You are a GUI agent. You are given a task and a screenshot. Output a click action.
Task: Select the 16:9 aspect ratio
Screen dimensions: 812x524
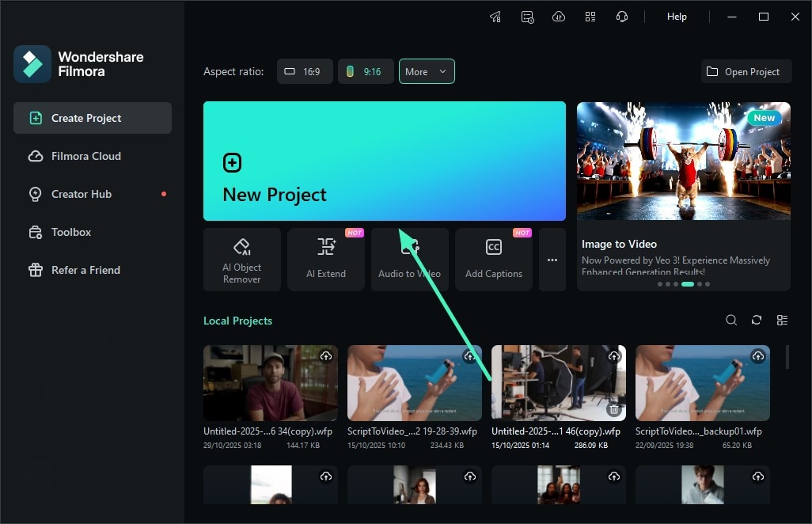tap(305, 71)
